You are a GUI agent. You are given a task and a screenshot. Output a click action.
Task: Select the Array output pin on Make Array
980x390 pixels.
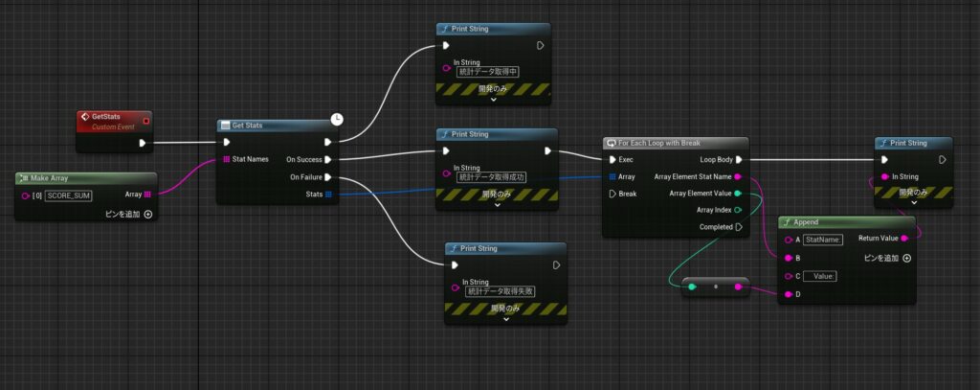click(x=145, y=195)
